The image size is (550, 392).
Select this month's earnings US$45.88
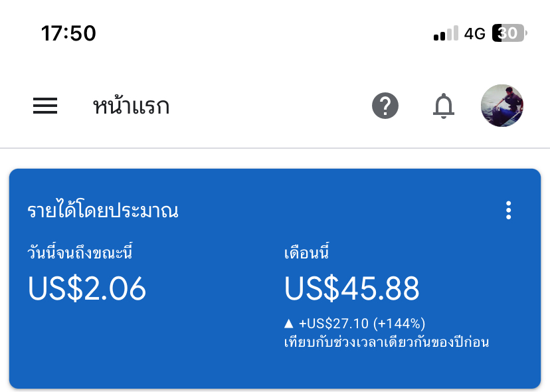point(352,288)
